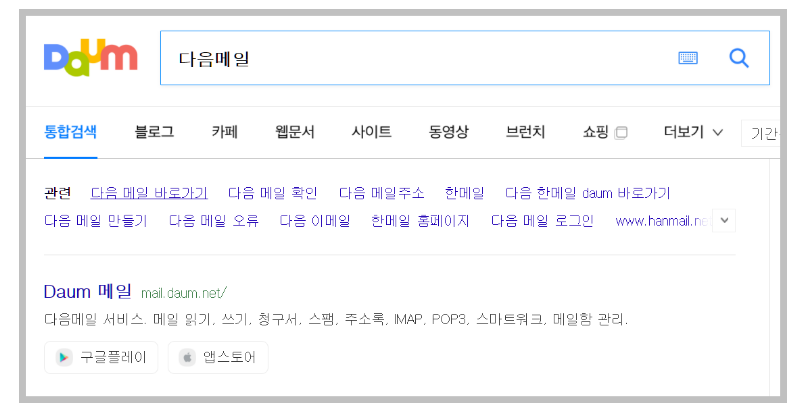Image resolution: width=804 pixels, height=410 pixels.
Task: Click the magnifier search icon
Action: pyautogui.click(x=739, y=58)
